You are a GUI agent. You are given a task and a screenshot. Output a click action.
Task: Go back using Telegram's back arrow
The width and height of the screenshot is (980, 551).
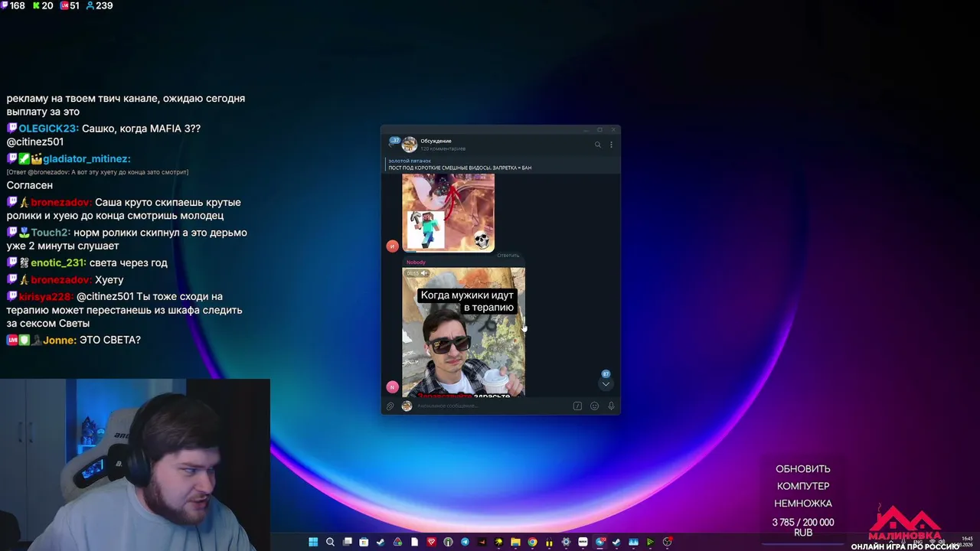[x=391, y=144]
